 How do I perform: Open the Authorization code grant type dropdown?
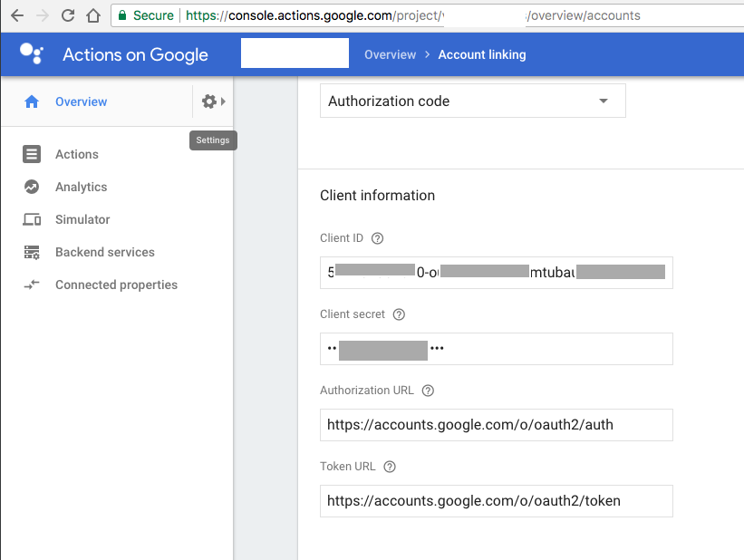[x=473, y=101]
